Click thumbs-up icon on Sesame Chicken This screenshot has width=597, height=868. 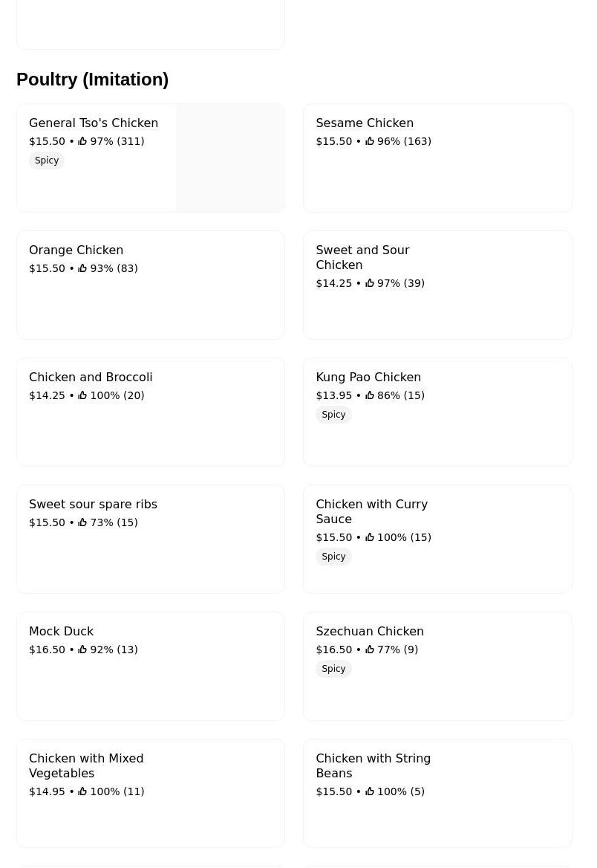click(x=370, y=141)
